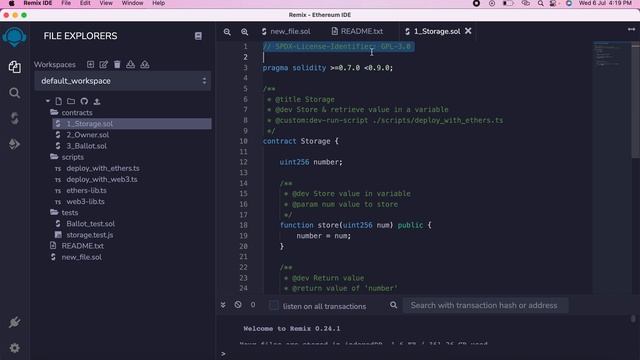The height and width of the screenshot is (360, 640).
Task: Open 1_Storage.sol in file tree
Action: (x=132, y=124)
